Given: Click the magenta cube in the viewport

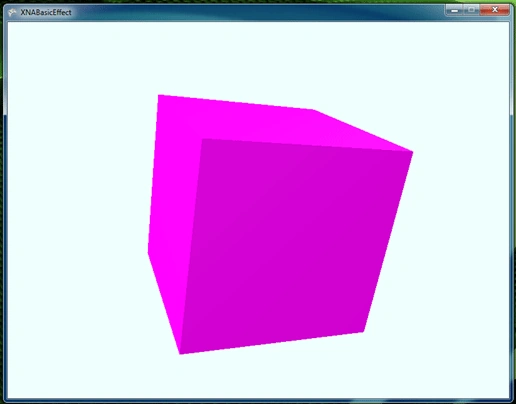Looking at the screenshot, I should coord(280,225).
